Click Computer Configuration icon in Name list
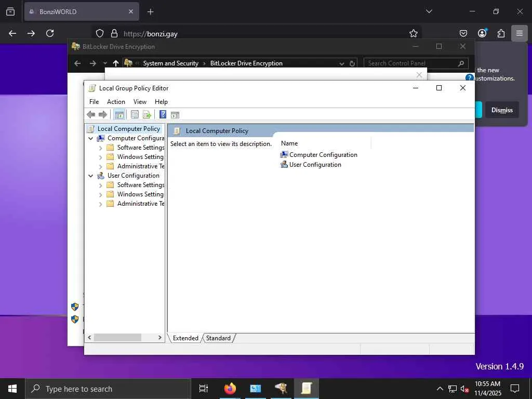Image resolution: width=532 pixels, height=399 pixels. coord(284,155)
